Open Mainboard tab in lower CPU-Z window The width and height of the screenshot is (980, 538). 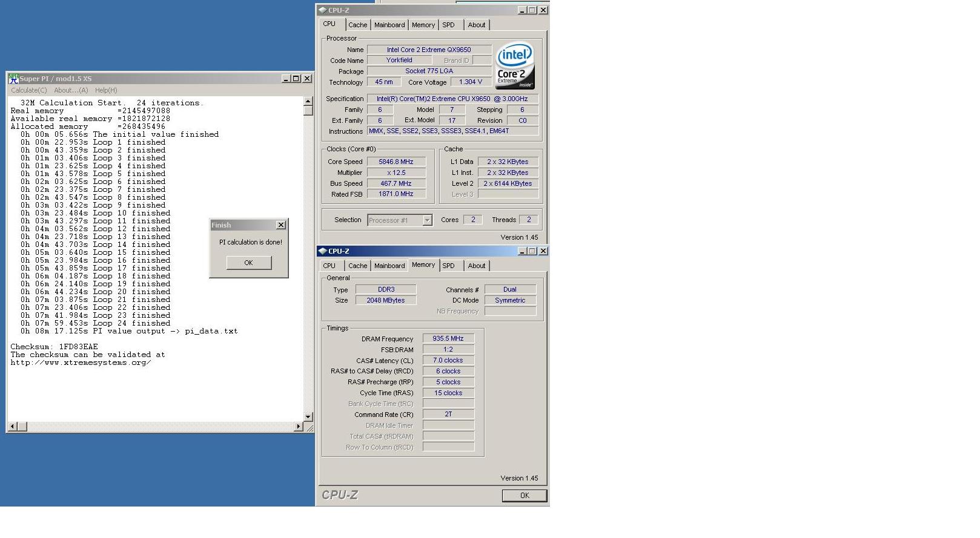(389, 266)
